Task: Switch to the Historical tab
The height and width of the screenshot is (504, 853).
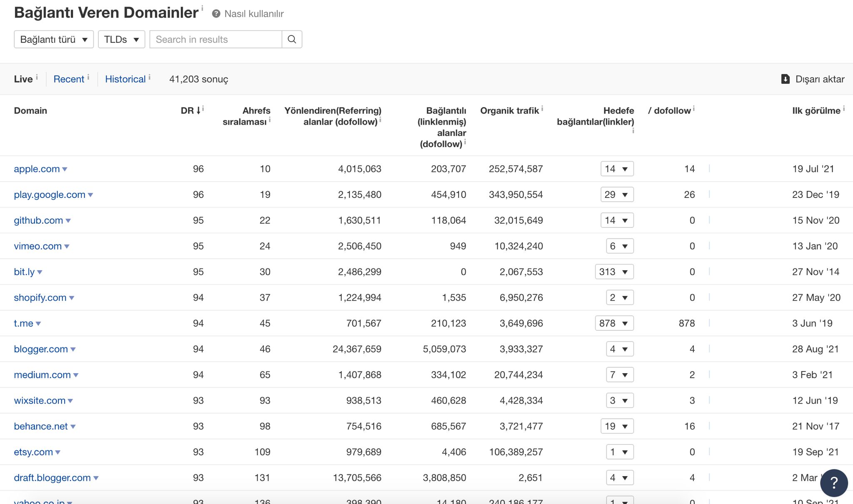Action: click(125, 79)
